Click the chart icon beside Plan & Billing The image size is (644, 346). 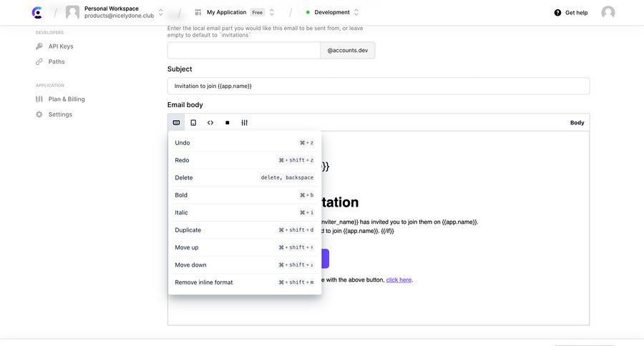pyautogui.click(x=39, y=99)
